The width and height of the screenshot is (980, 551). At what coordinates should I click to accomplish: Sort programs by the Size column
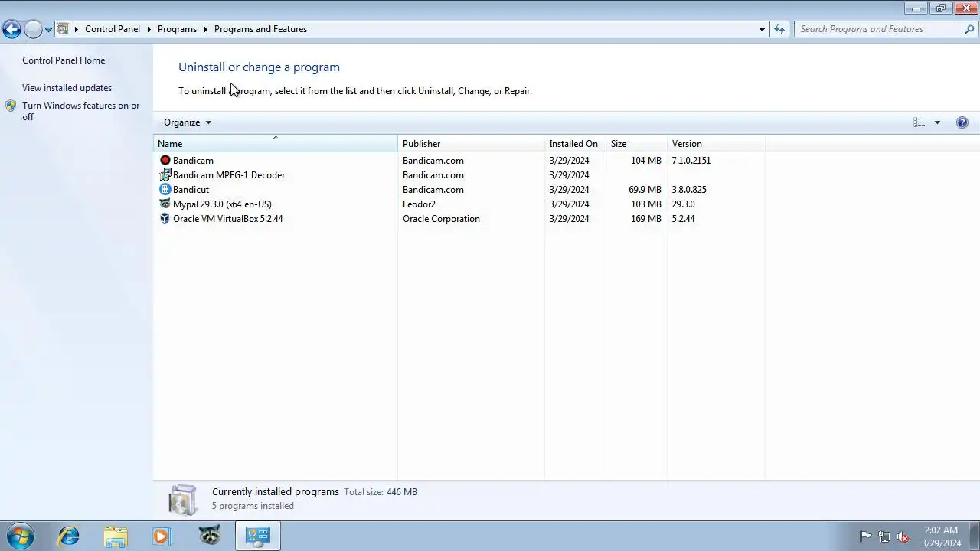point(636,144)
